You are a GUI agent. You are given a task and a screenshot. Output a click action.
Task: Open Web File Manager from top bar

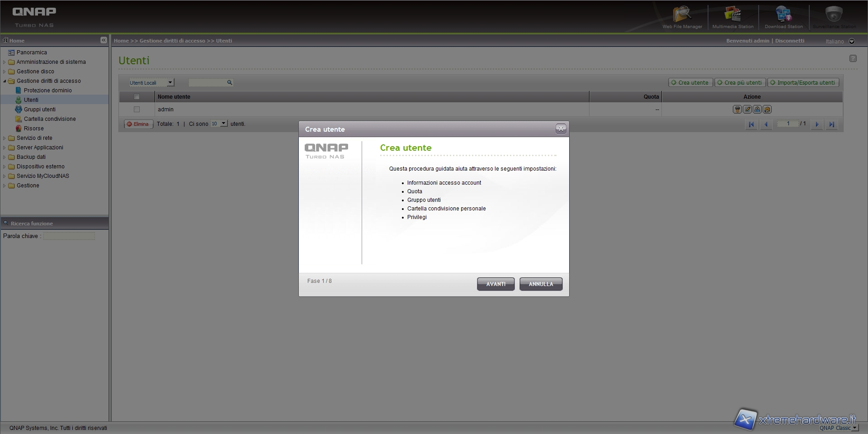click(682, 17)
